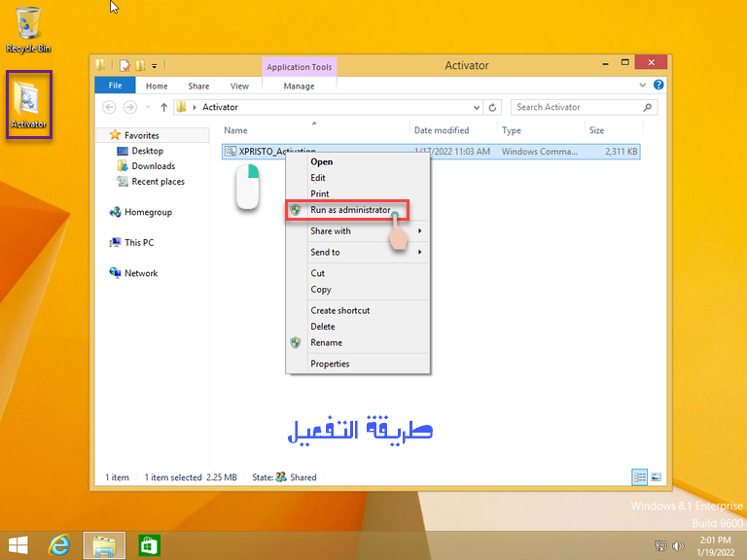Click the Application Tools contextual tab header
Viewport: 747px width, 560px height.
tap(300, 67)
